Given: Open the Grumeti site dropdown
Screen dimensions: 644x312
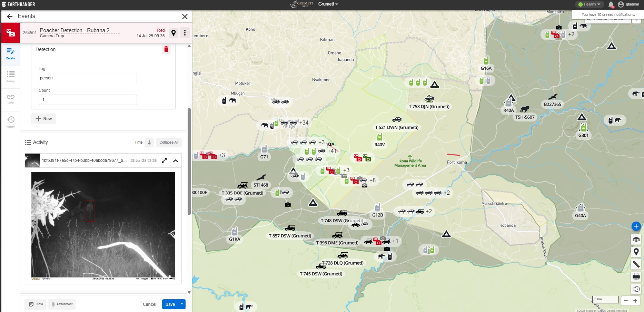Looking at the screenshot, I should click(x=328, y=4).
